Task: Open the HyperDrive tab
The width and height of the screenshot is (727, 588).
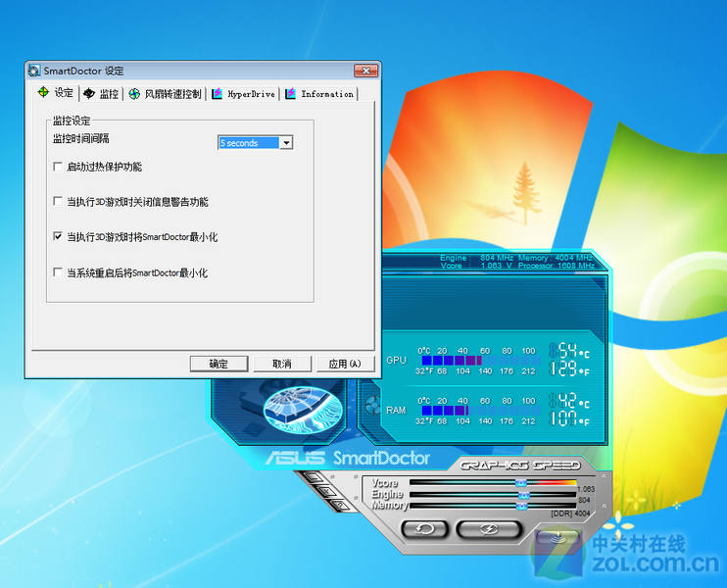Action: (x=243, y=94)
